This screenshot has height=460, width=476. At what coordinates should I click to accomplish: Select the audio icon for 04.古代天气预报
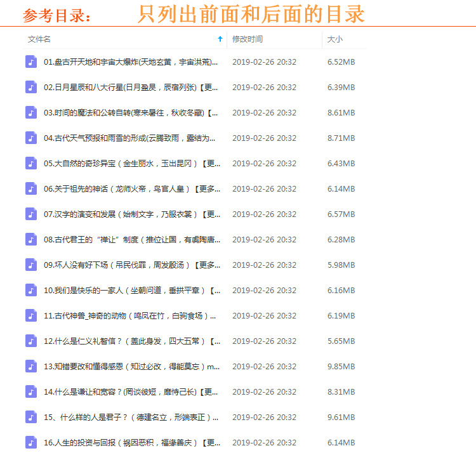click(x=31, y=138)
